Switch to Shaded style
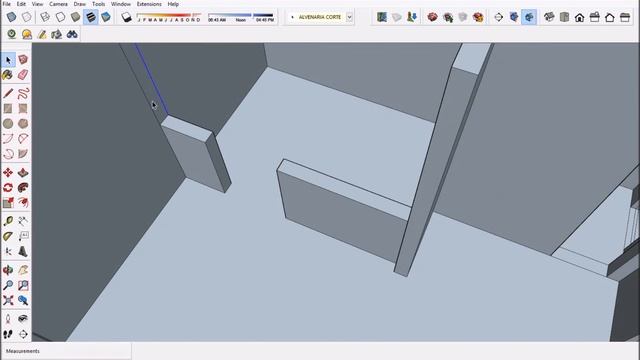 [76, 17]
